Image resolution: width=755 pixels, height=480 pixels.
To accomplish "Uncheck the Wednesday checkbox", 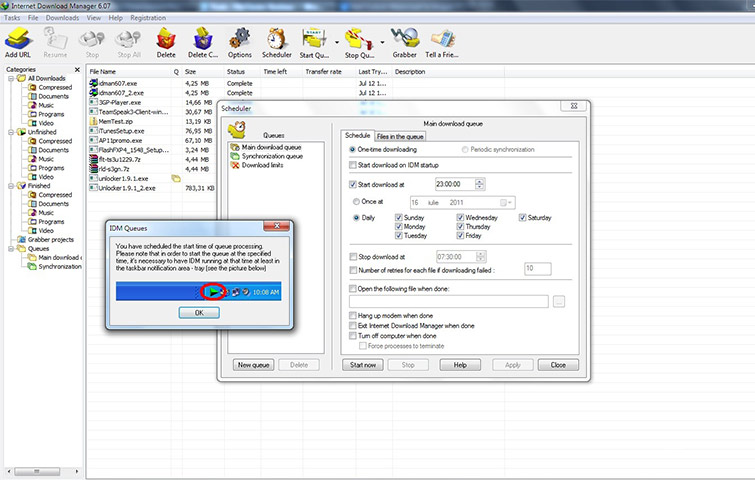I will (x=460, y=218).
